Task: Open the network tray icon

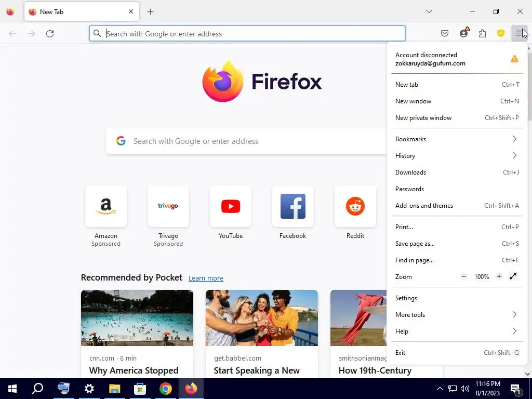Action: (x=453, y=389)
